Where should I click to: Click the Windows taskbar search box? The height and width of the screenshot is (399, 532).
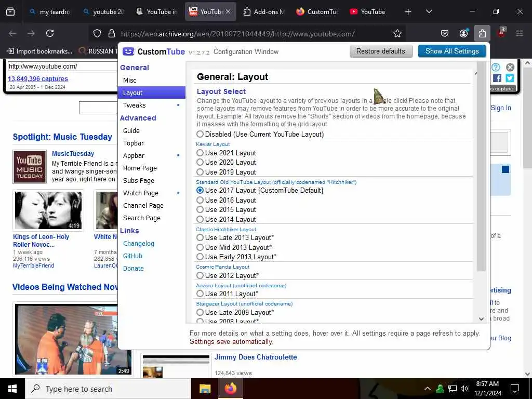click(108, 389)
